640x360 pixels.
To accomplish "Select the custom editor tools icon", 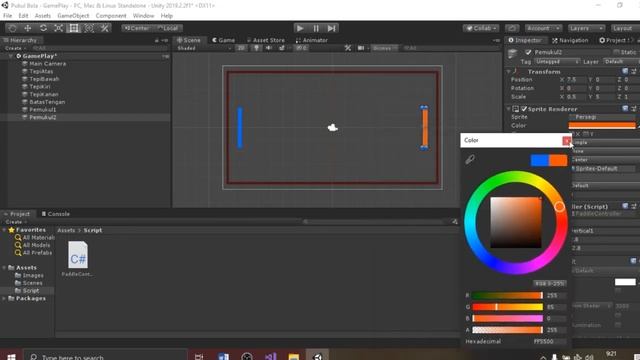I will (104, 28).
